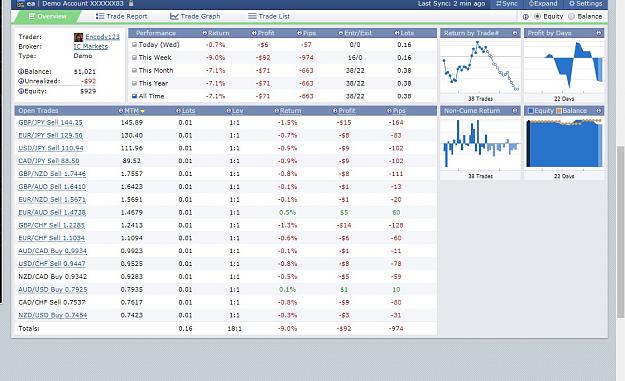Open the USD/JPY Sell 110.94 trade
Screen dimensions: 625x381
51,148
